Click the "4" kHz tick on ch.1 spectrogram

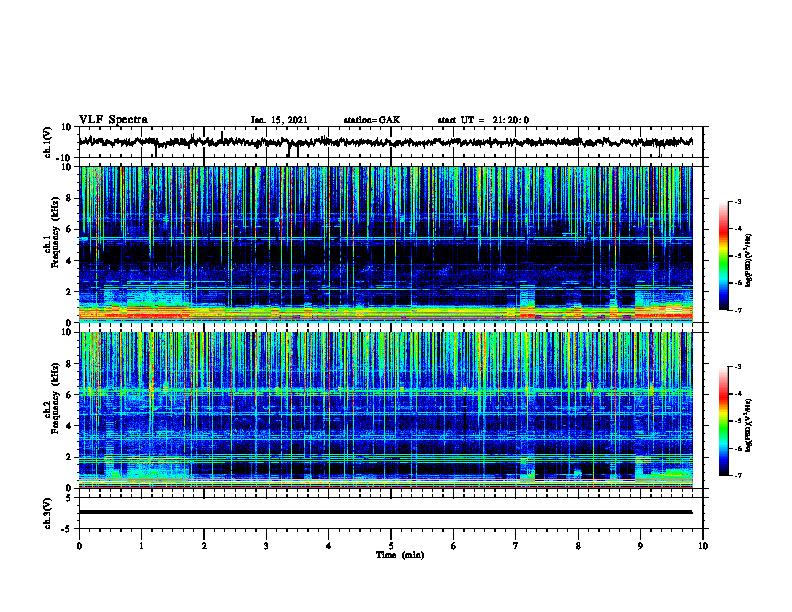(x=69, y=261)
